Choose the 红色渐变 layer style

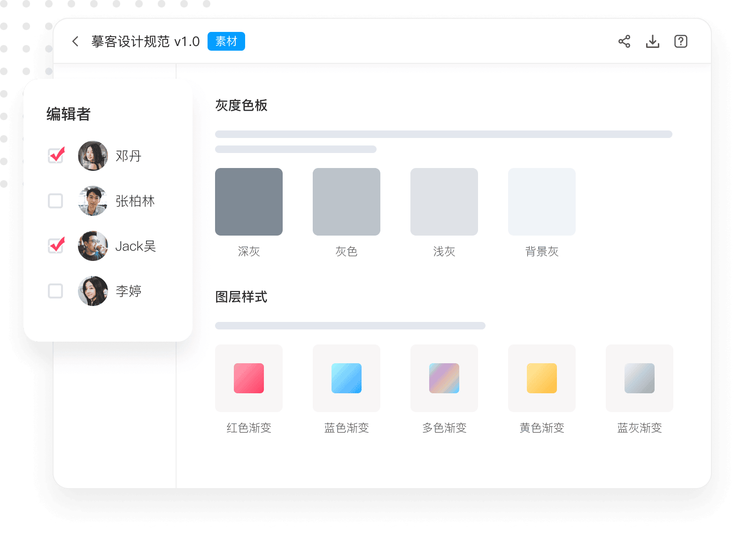click(x=249, y=378)
